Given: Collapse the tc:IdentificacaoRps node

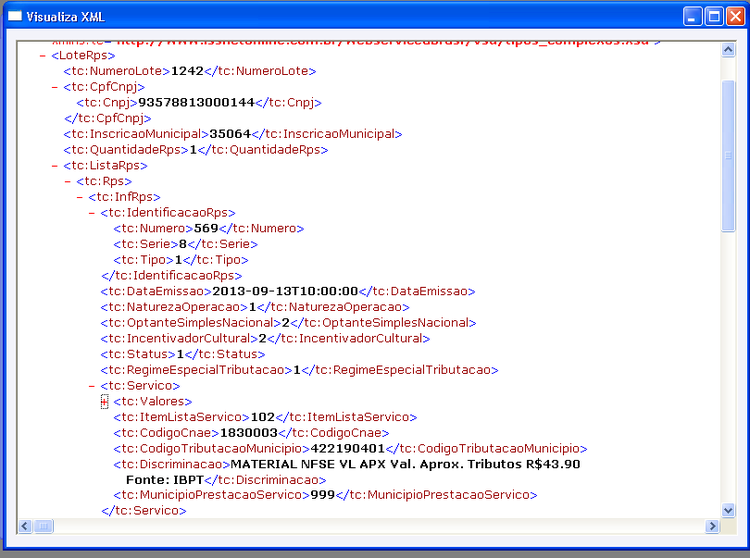Looking at the screenshot, I should click(x=92, y=213).
